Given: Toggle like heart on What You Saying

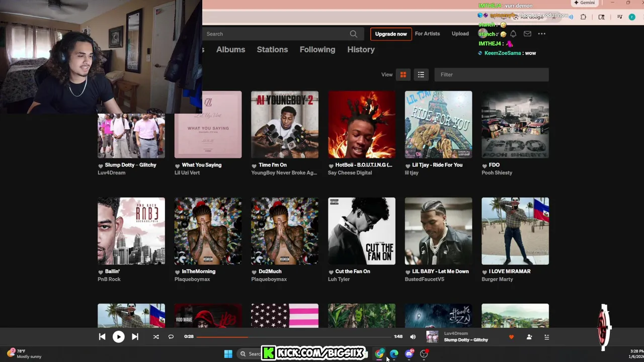Looking at the screenshot, I should point(177,165).
